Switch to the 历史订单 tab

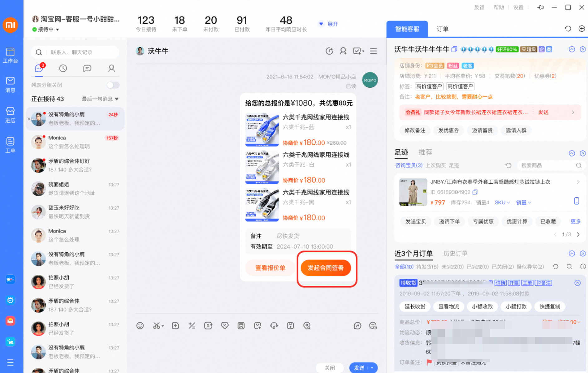[455, 254]
